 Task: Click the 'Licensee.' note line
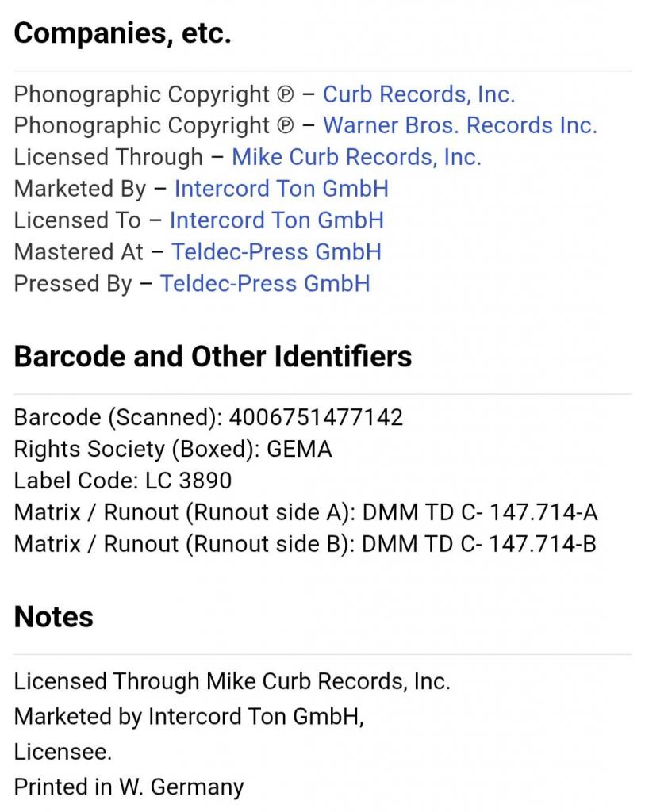point(63,752)
